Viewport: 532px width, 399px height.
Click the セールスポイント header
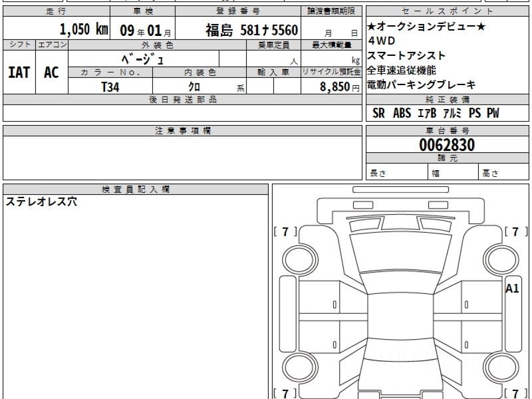pyautogui.click(x=447, y=12)
